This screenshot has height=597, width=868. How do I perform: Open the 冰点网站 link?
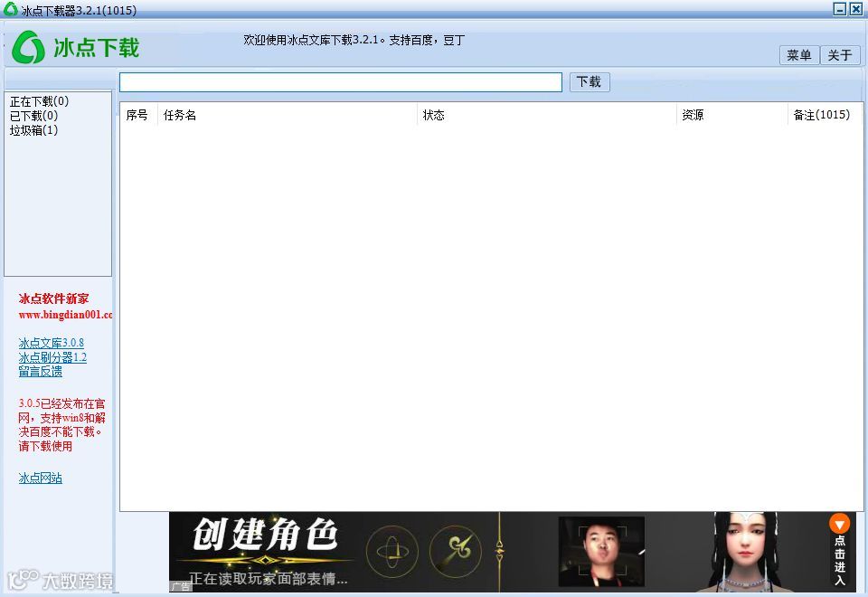click(x=41, y=478)
